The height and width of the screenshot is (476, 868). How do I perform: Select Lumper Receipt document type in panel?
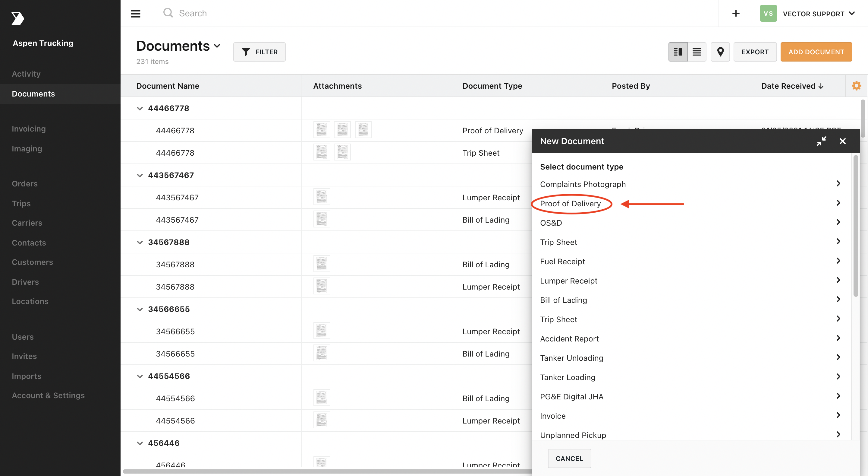[x=690, y=280]
